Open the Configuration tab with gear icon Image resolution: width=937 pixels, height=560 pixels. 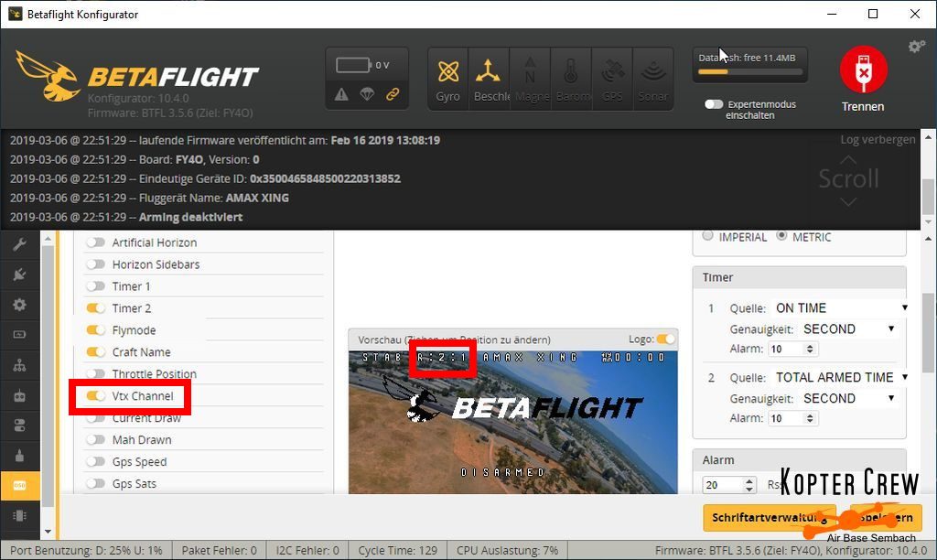(20, 305)
